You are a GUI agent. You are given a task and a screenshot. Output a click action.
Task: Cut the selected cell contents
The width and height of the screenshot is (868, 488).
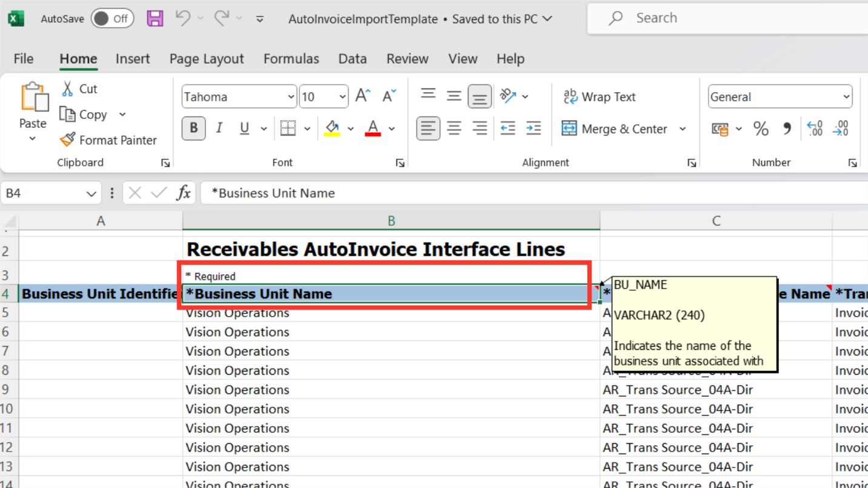click(x=79, y=89)
